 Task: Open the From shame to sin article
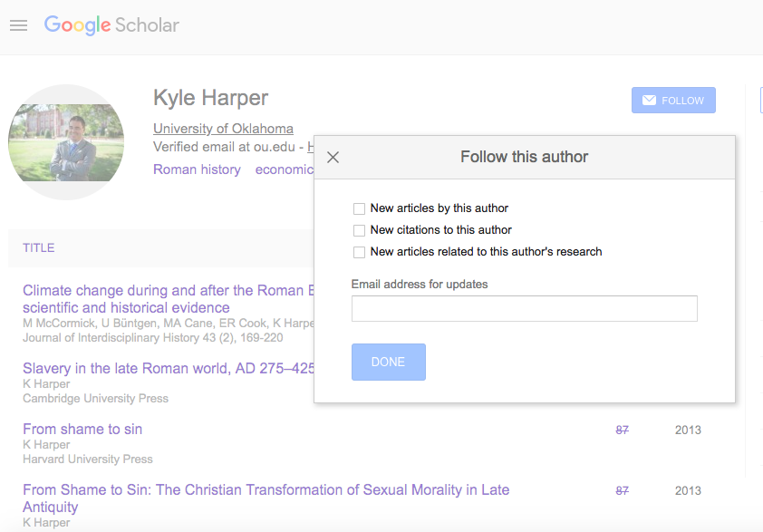(82, 429)
